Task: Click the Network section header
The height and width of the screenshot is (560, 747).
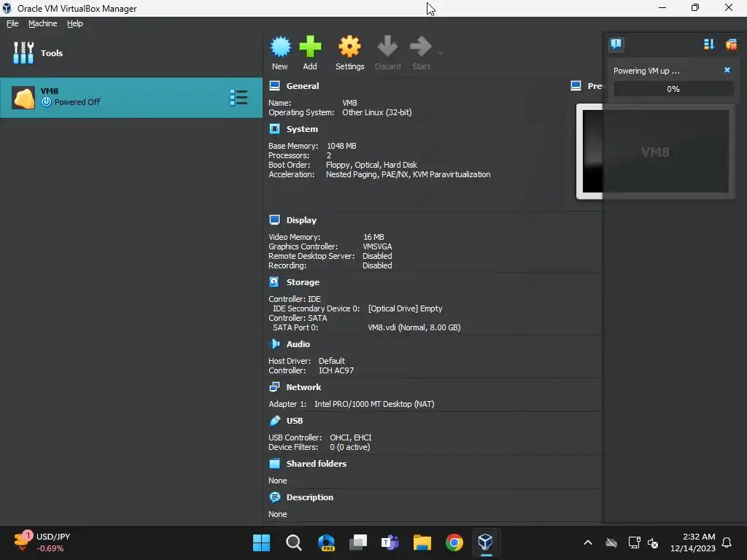Action: click(x=303, y=387)
